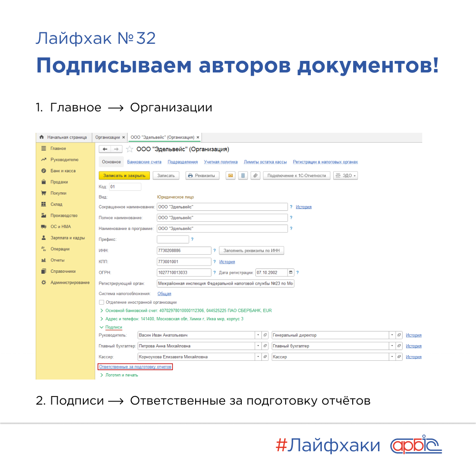Open Банковские счета tab link
Image resolution: width=476 pixels, height=476 pixels.
coord(144,162)
